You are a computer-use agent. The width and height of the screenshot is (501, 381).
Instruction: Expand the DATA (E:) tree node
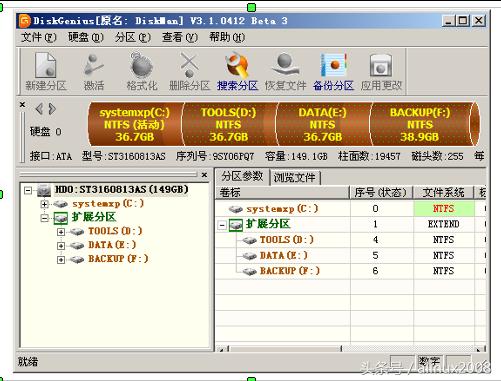point(61,246)
